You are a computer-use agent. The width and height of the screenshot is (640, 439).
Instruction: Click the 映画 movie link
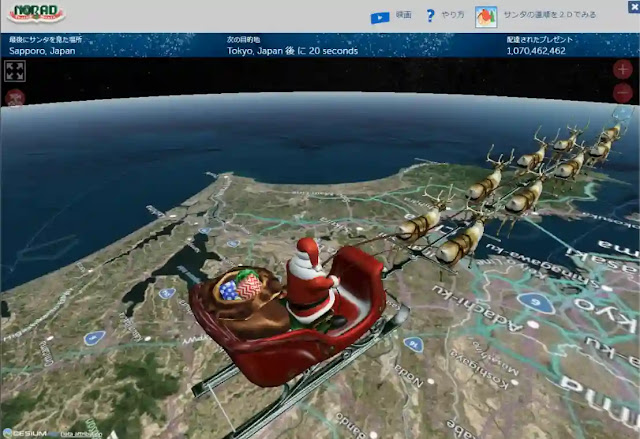coord(404,15)
